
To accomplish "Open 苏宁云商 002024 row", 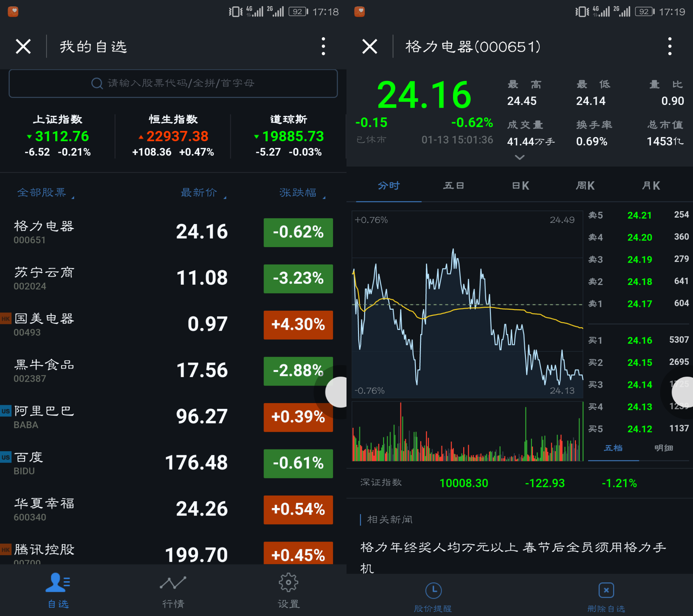I will pyautogui.click(x=173, y=279).
